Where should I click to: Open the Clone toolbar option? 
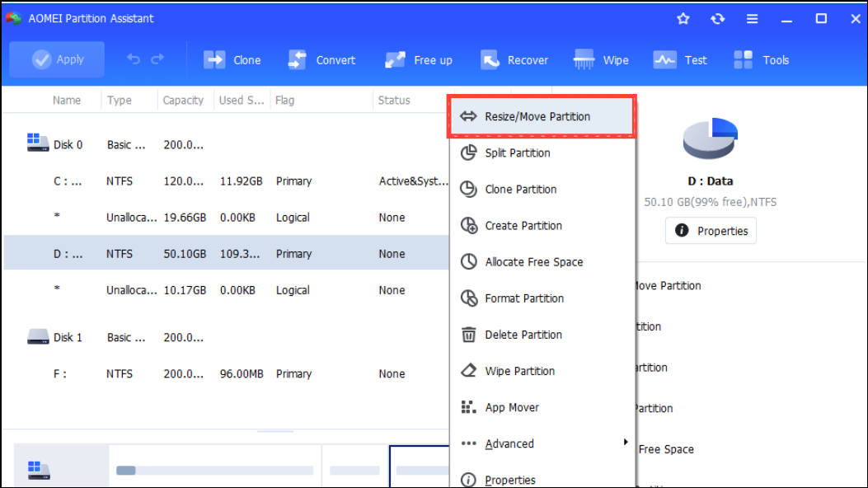point(232,59)
